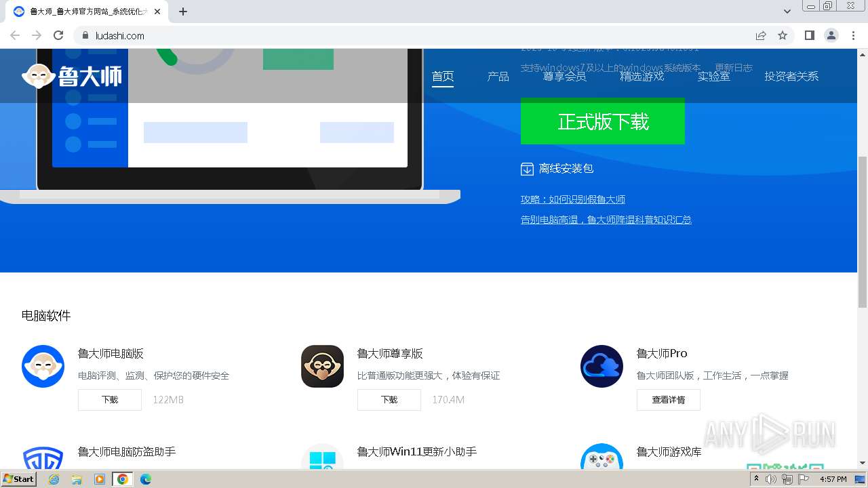Image resolution: width=868 pixels, height=488 pixels.
Task: Open a new browser tab
Action: click(183, 12)
